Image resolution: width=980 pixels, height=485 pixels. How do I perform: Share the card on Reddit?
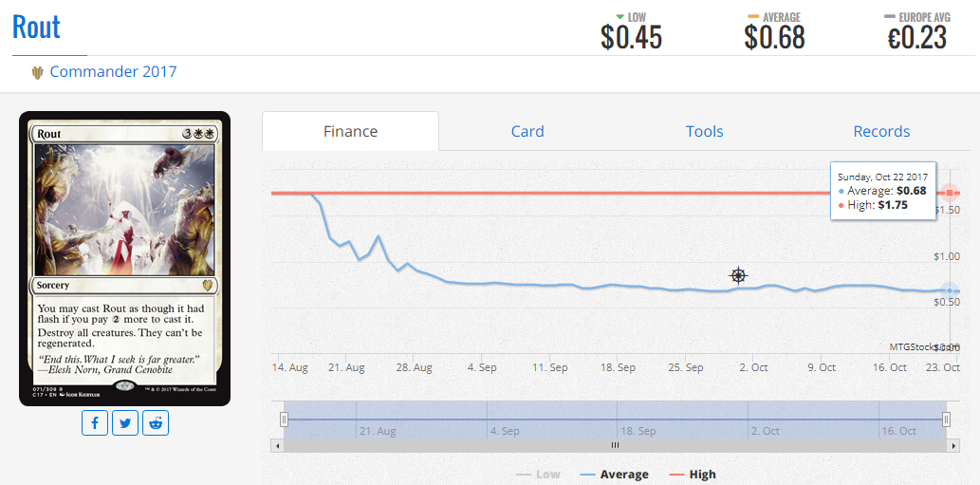pyautogui.click(x=156, y=423)
